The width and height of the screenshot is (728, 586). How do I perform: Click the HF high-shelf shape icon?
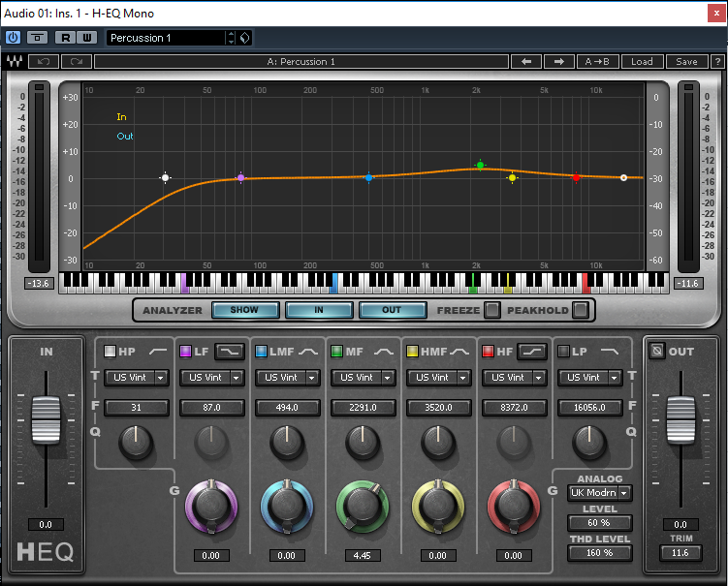[x=532, y=352]
